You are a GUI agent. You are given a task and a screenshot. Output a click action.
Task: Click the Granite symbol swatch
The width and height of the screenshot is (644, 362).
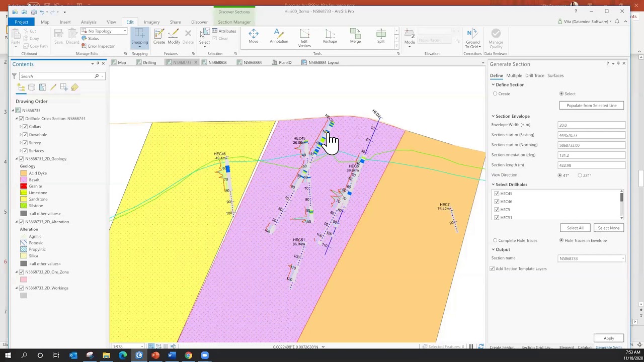(24, 187)
